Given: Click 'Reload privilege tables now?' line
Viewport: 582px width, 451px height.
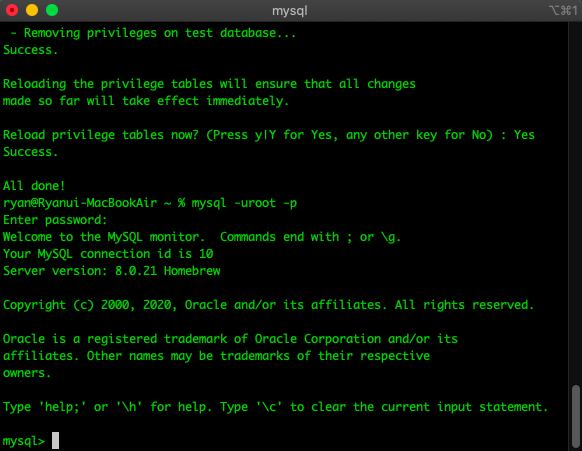Looking at the screenshot, I should 269,135.
